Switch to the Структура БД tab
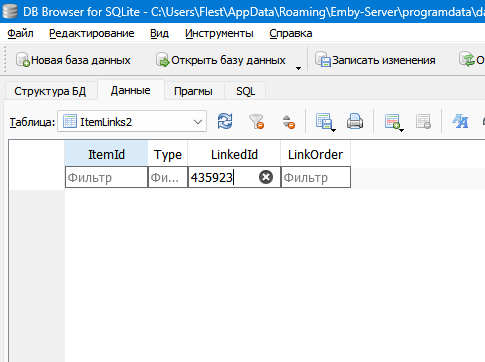 [50, 91]
